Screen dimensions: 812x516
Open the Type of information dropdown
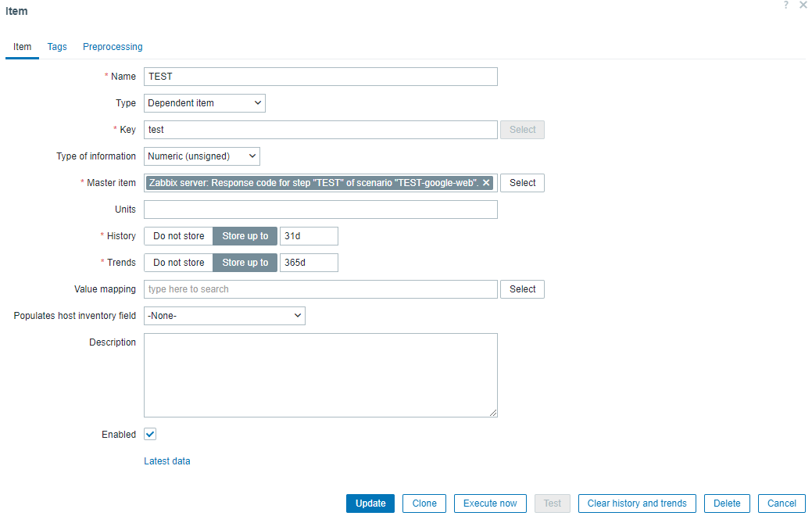202,156
